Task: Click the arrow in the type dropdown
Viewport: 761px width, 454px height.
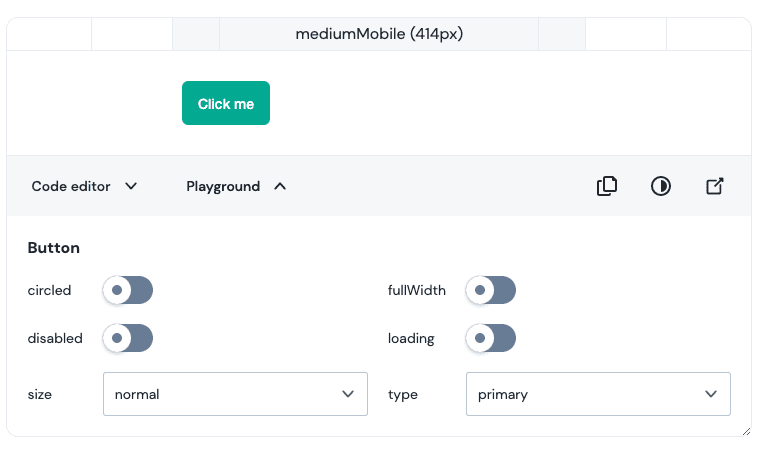Action: [x=711, y=394]
